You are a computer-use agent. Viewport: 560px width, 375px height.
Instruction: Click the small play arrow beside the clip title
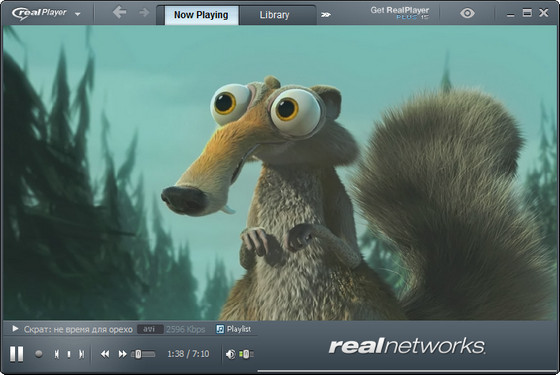(x=15, y=329)
